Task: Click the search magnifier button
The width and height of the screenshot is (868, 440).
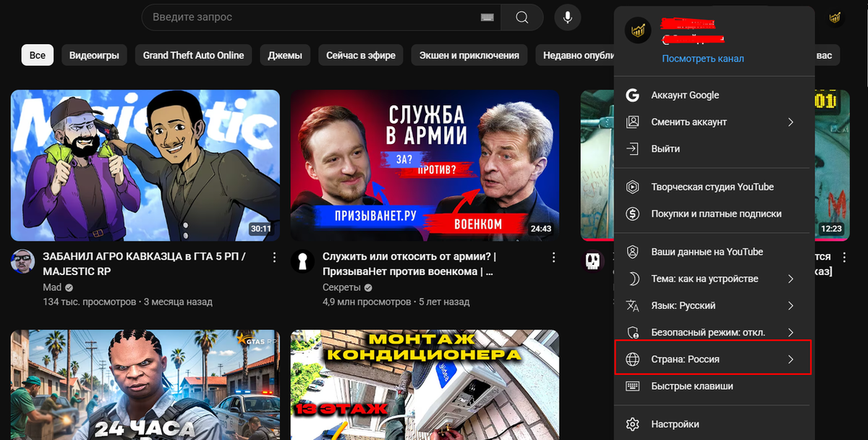Action: pyautogui.click(x=522, y=17)
